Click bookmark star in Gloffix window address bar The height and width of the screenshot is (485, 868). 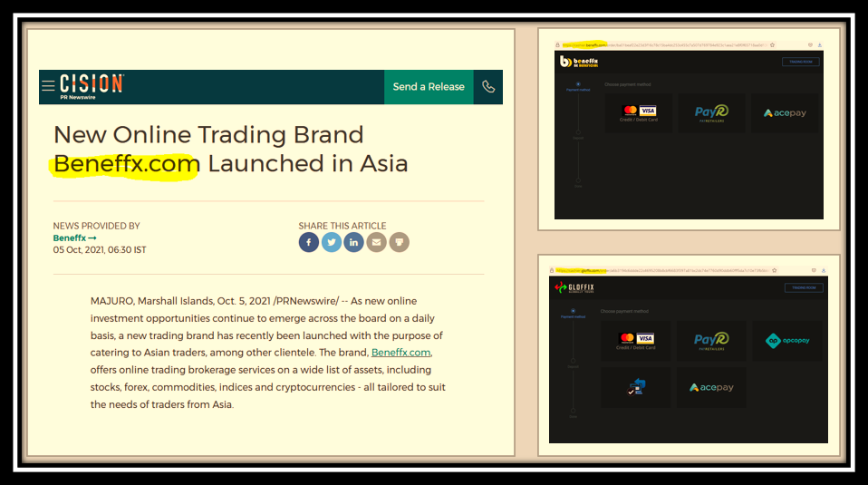pos(775,271)
